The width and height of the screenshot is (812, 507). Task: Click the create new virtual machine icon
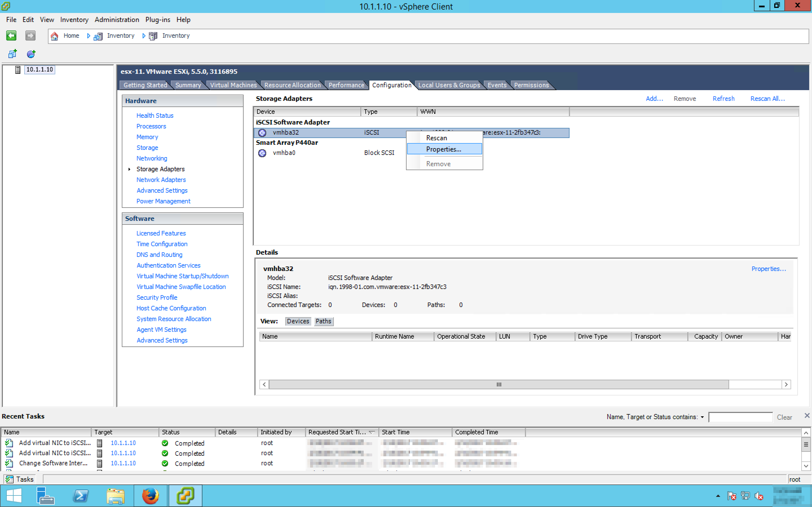click(12, 54)
